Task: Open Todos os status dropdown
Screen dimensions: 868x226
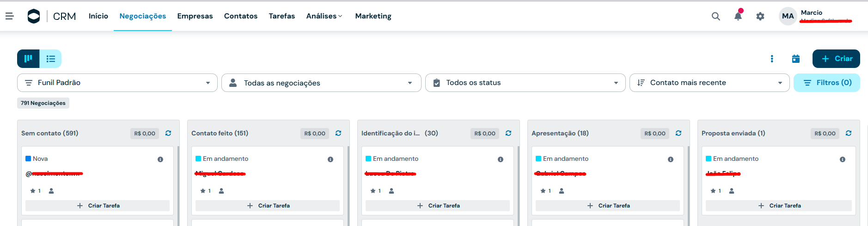Action: tap(525, 83)
